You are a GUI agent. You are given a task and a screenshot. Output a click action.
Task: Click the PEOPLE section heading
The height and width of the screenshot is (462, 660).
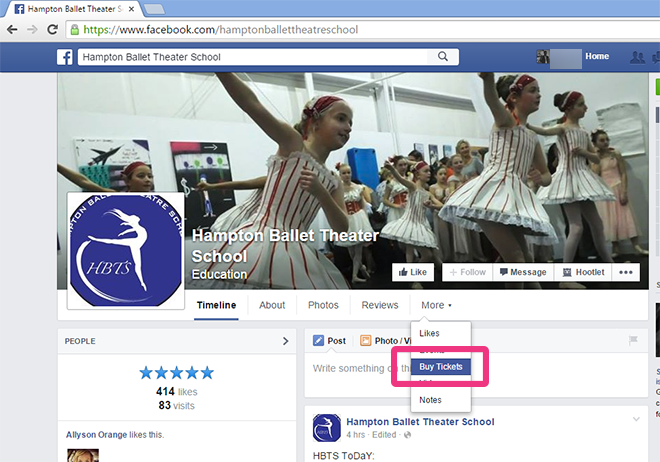click(80, 341)
